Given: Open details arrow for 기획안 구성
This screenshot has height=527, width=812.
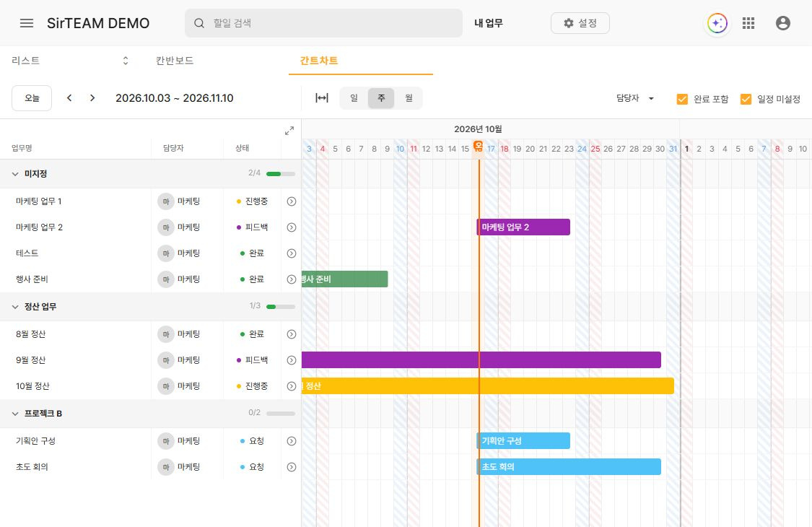Looking at the screenshot, I should tap(292, 441).
